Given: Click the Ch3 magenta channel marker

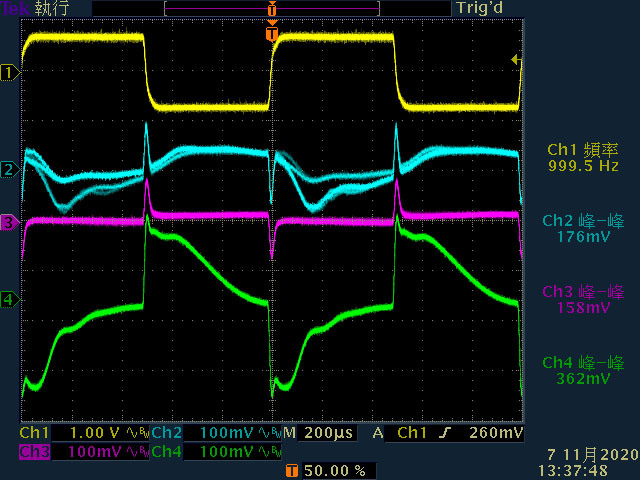Looking at the screenshot, I should click(x=10, y=223).
